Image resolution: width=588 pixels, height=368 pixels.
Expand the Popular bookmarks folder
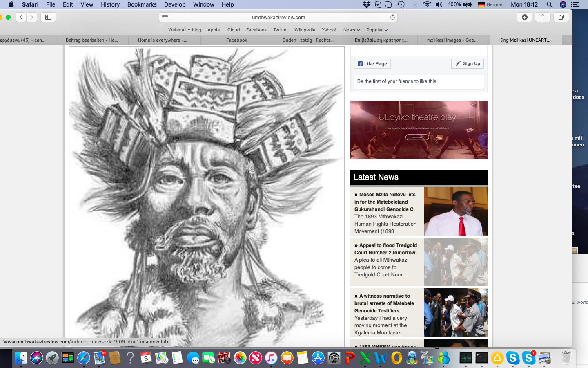pyautogui.click(x=377, y=30)
